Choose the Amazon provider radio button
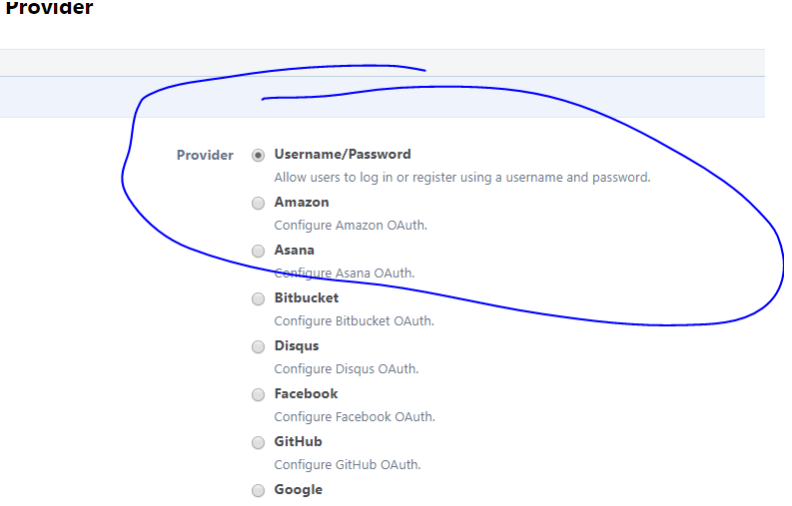 pos(258,203)
